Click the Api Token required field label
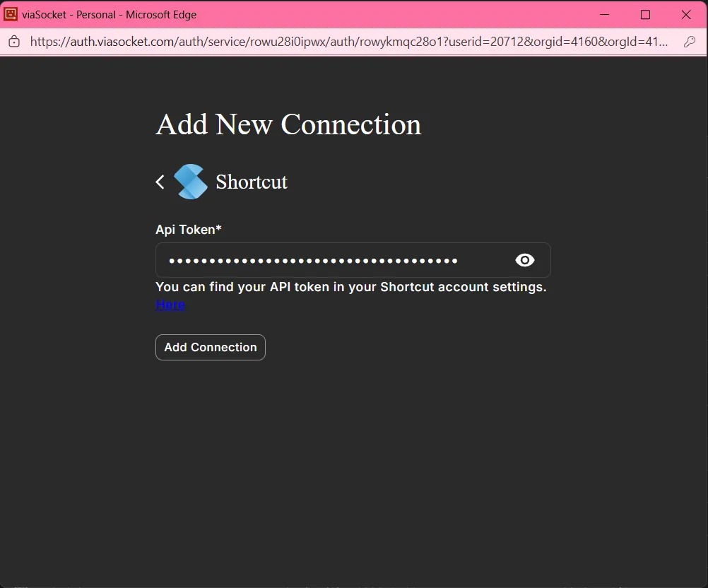 [x=188, y=229]
